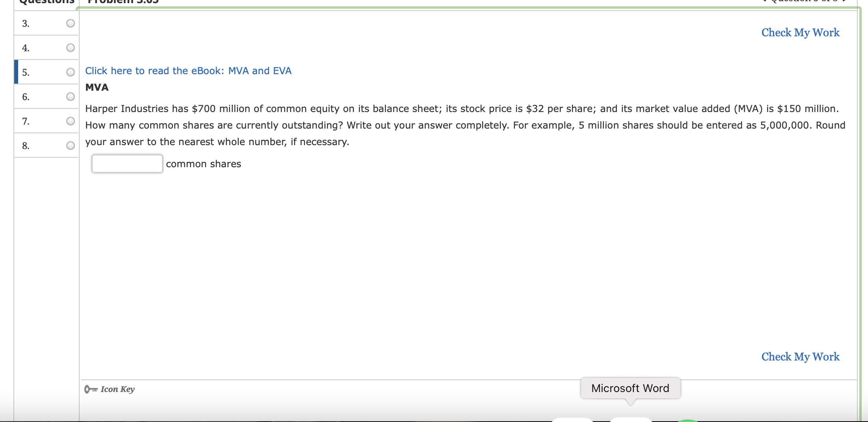868x422 pixels.
Task: Select question 3 status circle
Action: [71, 23]
